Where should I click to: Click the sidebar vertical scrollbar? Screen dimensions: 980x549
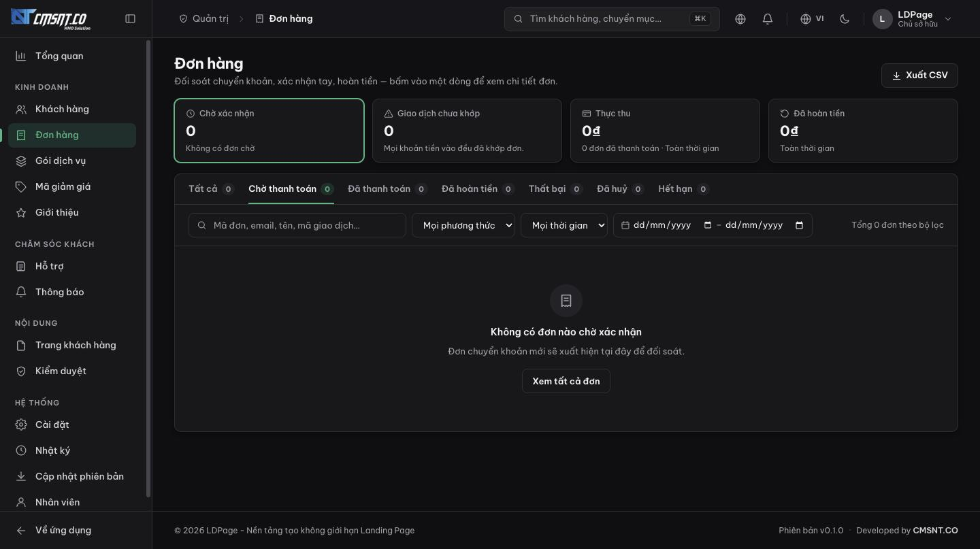[x=148, y=269]
